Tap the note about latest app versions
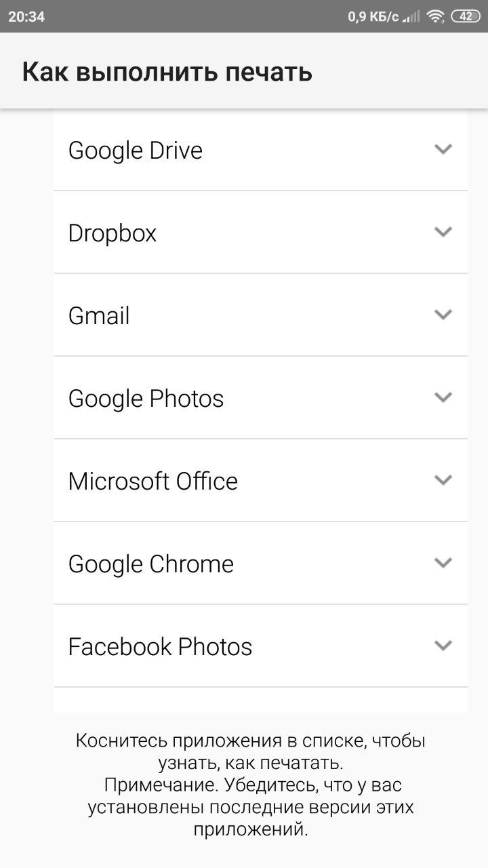The height and width of the screenshot is (868, 488). click(x=251, y=808)
